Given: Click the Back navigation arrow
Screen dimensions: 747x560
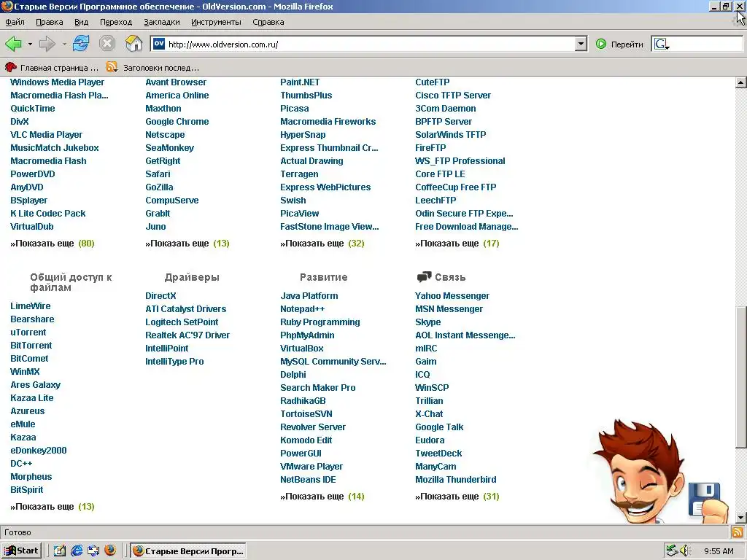Looking at the screenshot, I should point(13,44).
